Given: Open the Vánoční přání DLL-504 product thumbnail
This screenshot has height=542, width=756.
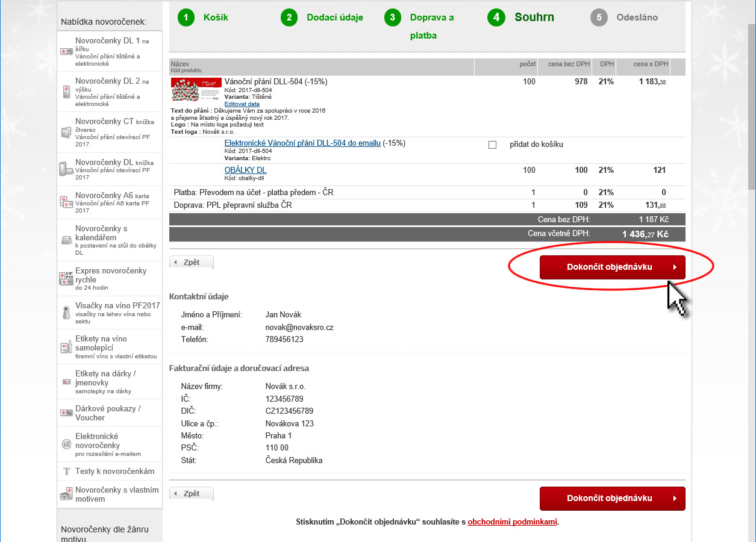Looking at the screenshot, I should coord(196,90).
